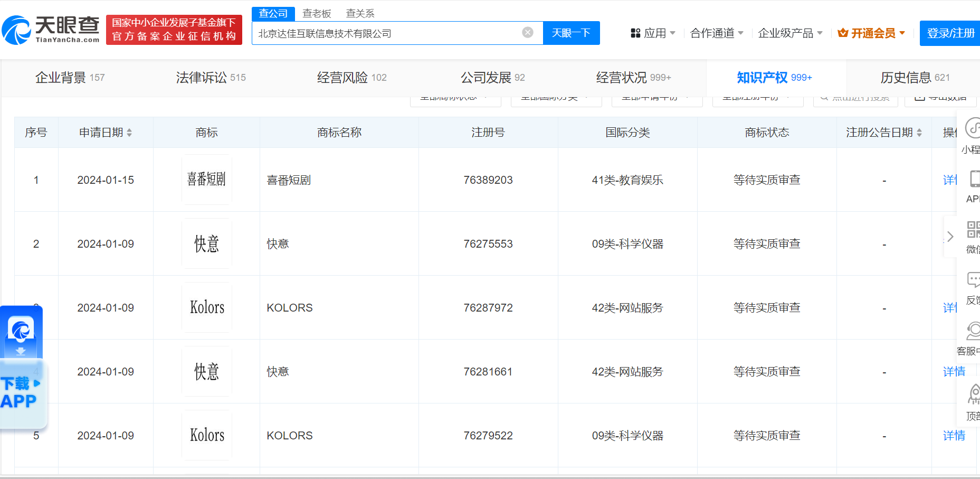Click the crown icon beside 开通会员
Screen dimensions: 980x479
pos(843,33)
